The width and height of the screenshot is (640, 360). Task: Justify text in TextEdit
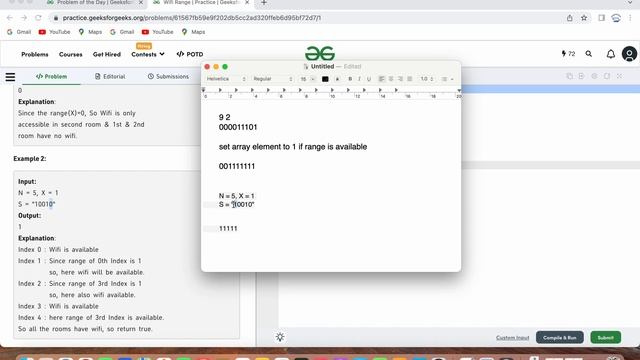[409, 79]
